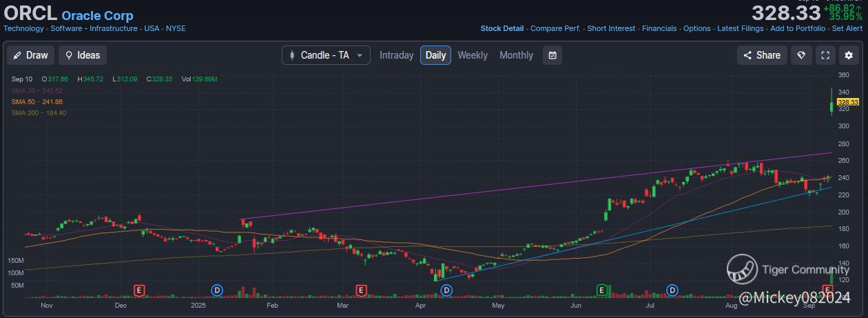Screen dimensions: 868x318
Task: Click the share arrow icon
Action: pos(747,55)
